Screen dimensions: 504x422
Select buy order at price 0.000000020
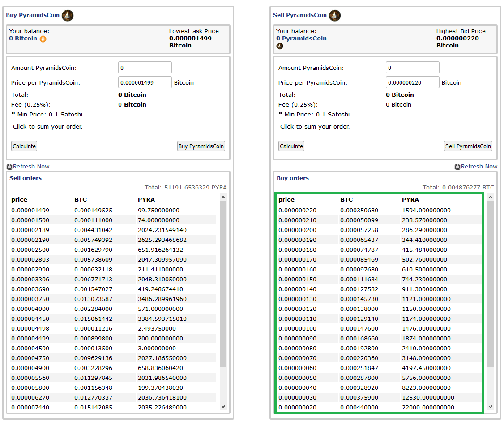[x=380, y=407]
